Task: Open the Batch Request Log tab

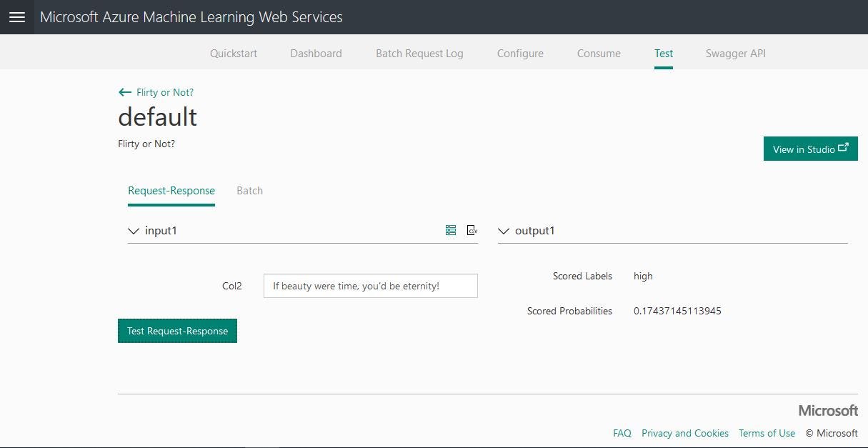Action: coord(419,54)
